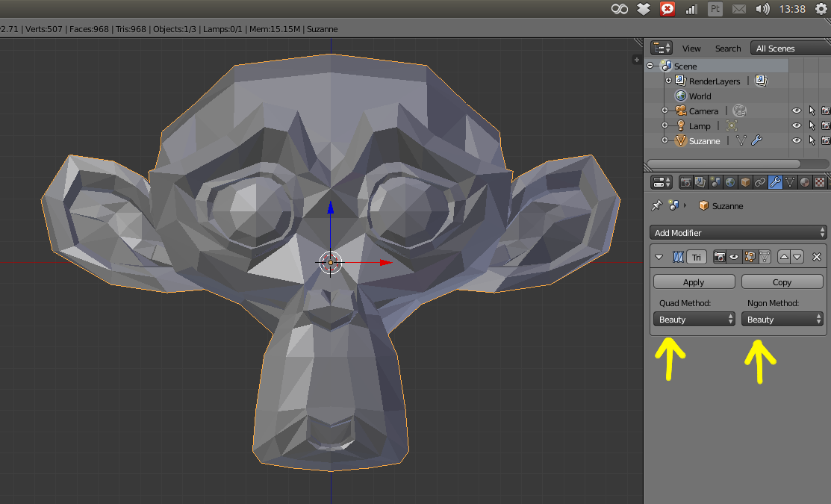Expand the Camera tree item
This screenshot has width=831, height=504.
click(x=665, y=111)
